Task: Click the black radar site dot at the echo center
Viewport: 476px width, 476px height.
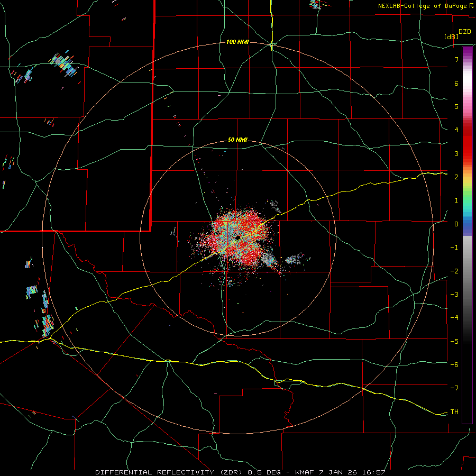Action: (x=238, y=237)
